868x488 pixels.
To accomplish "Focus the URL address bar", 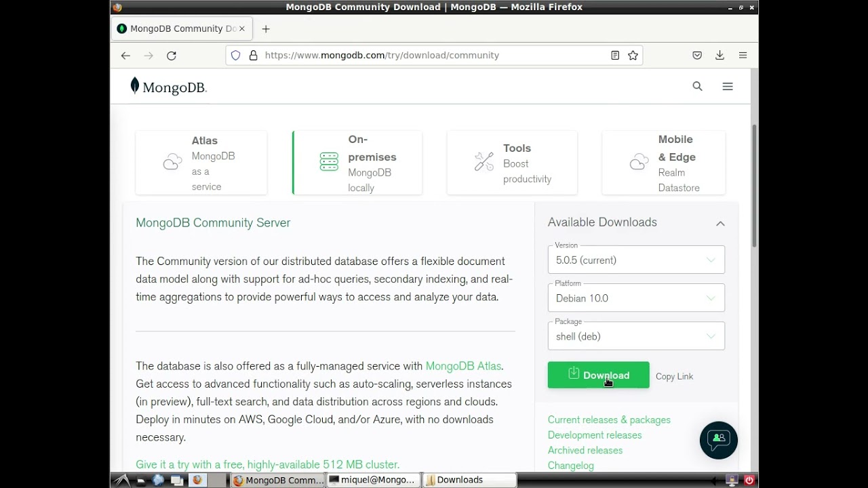I will pos(434,56).
